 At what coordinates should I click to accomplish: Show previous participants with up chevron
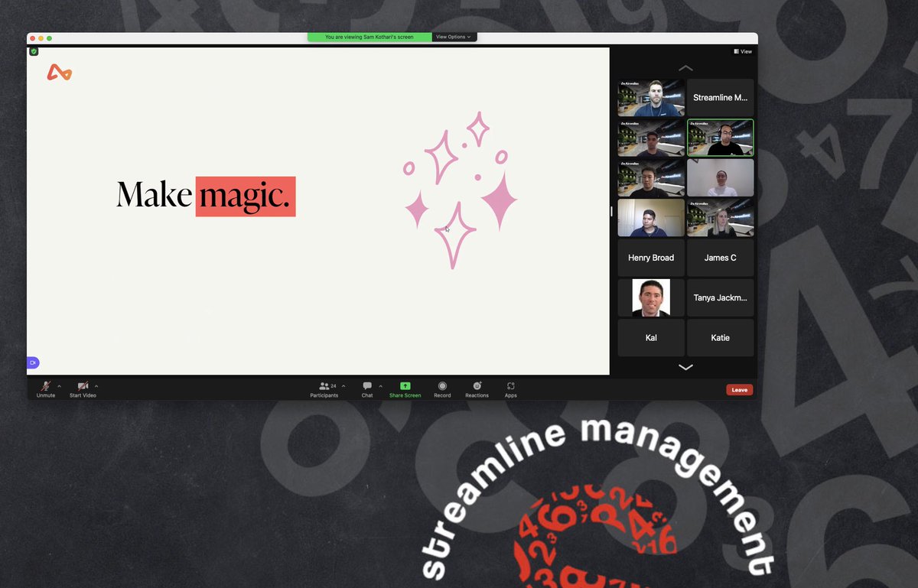[x=686, y=68]
